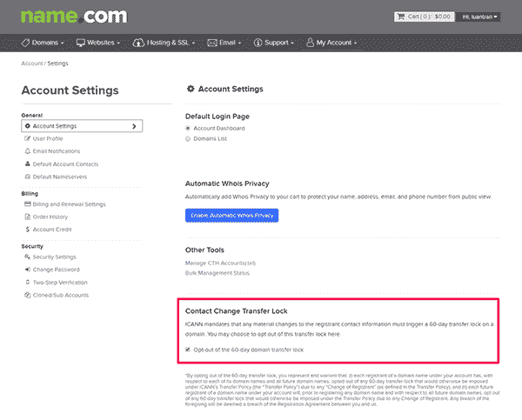Click the Email envelope icon
Screen dimensions: 522x420
(x=212, y=43)
